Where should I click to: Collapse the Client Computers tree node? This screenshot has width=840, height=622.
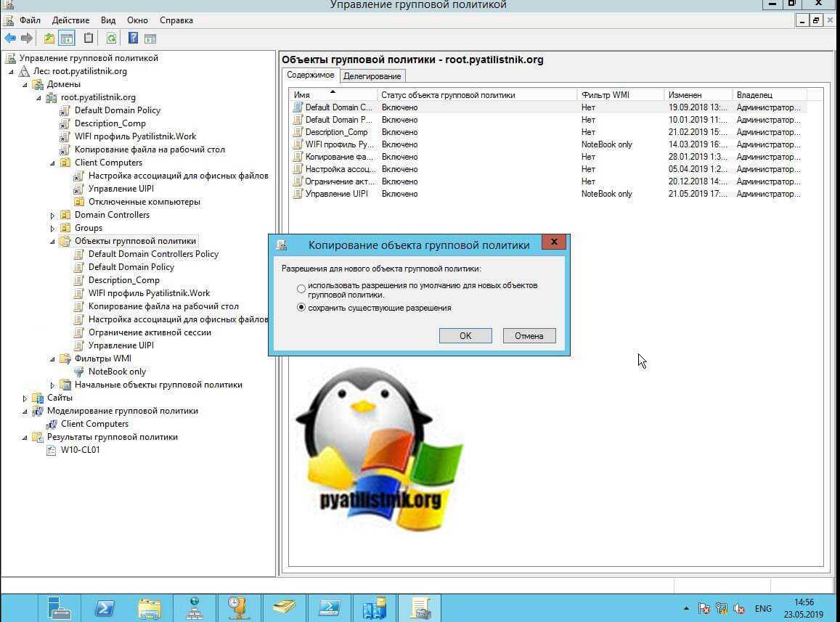tap(52, 163)
